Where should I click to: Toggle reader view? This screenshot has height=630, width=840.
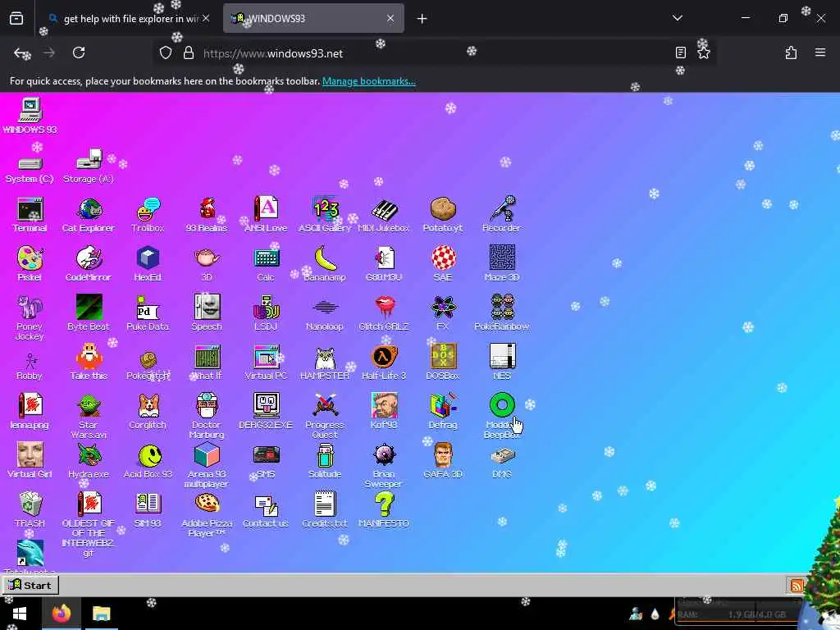[x=680, y=52]
